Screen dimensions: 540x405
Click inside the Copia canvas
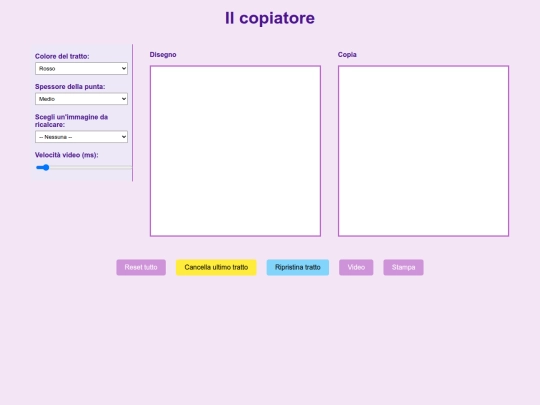(x=423, y=151)
